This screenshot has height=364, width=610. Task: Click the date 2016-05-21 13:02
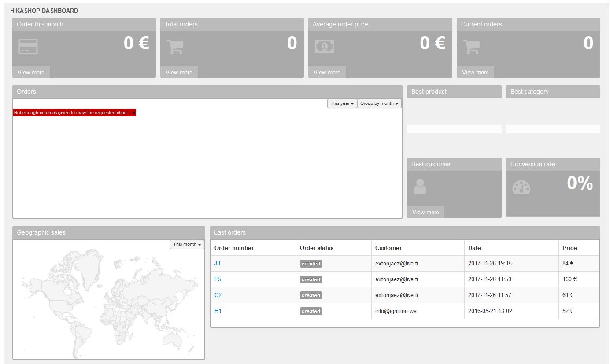490,311
